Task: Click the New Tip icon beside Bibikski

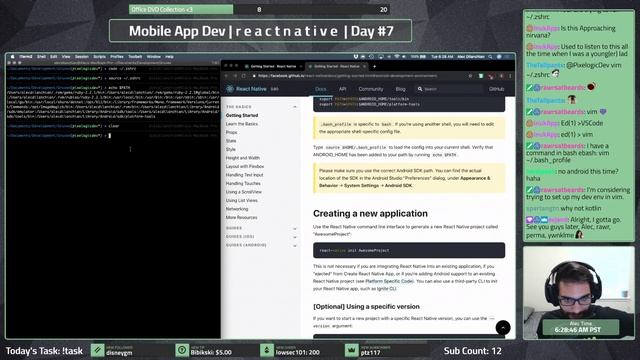Action: pyautogui.click(x=182, y=350)
